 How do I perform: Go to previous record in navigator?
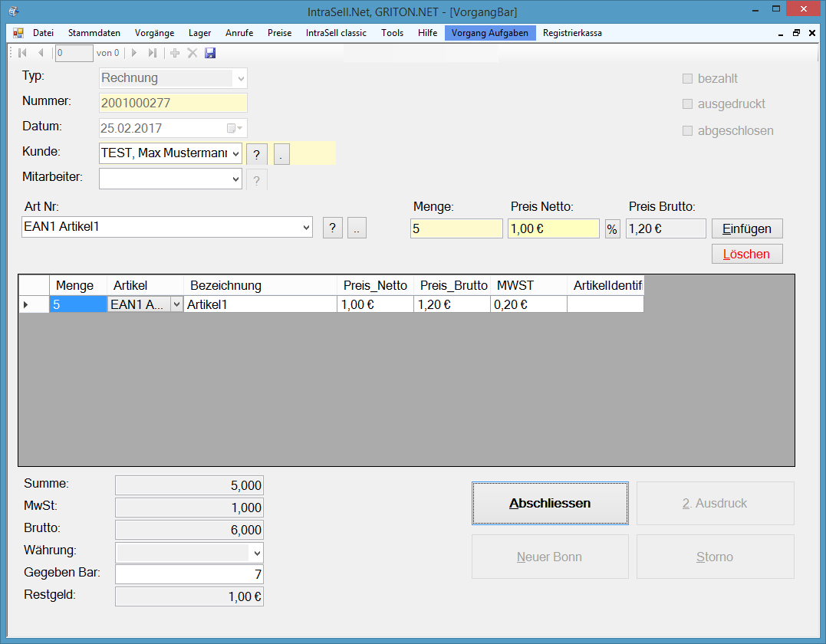click(41, 53)
